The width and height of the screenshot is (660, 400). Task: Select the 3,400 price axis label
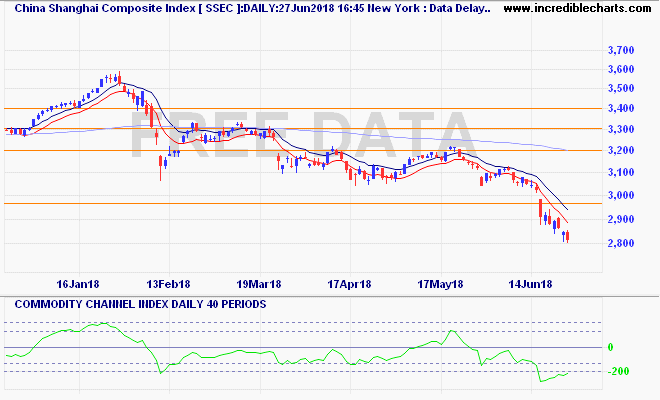[x=622, y=109]
